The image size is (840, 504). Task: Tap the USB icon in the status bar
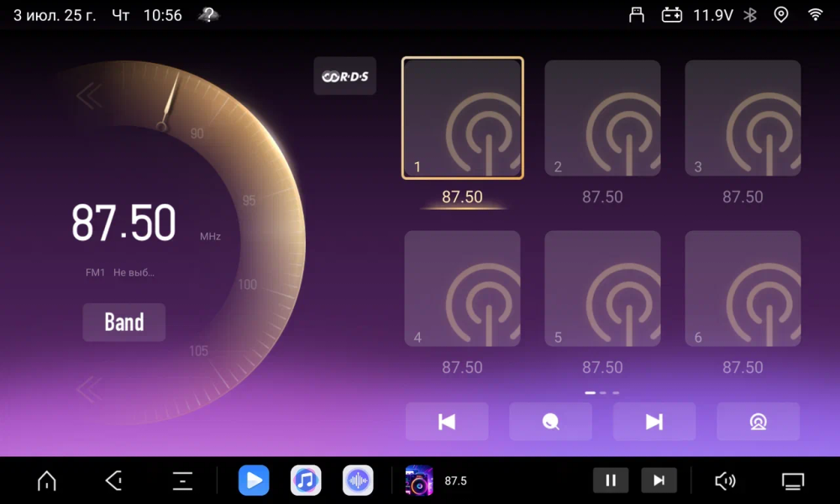click(638, 14)
